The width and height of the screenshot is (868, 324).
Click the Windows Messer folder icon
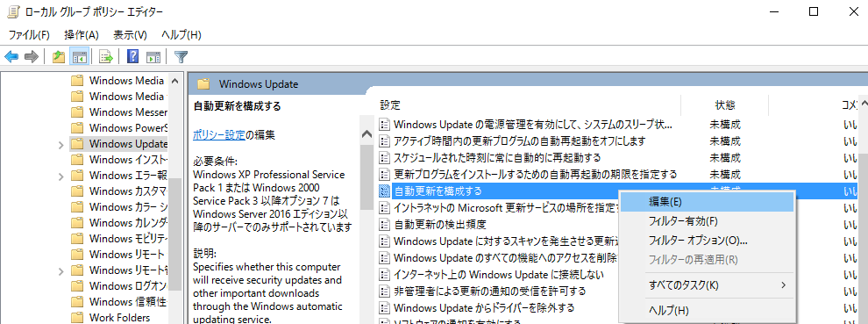pos(77,112)
